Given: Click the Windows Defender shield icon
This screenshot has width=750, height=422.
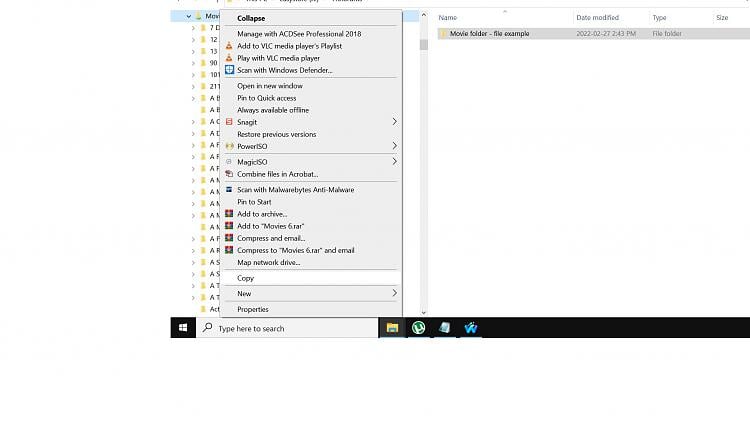Looking at the screenshot, I should (230, 70).
